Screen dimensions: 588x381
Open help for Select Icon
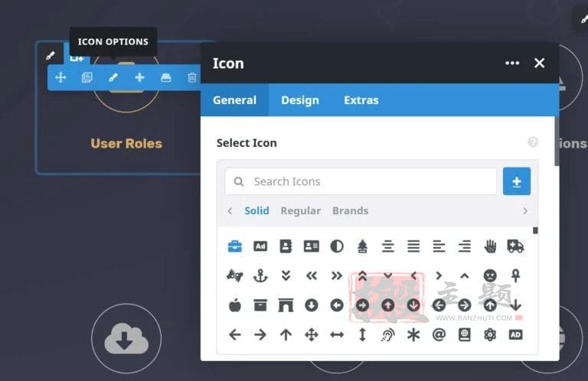pos(533,142)
